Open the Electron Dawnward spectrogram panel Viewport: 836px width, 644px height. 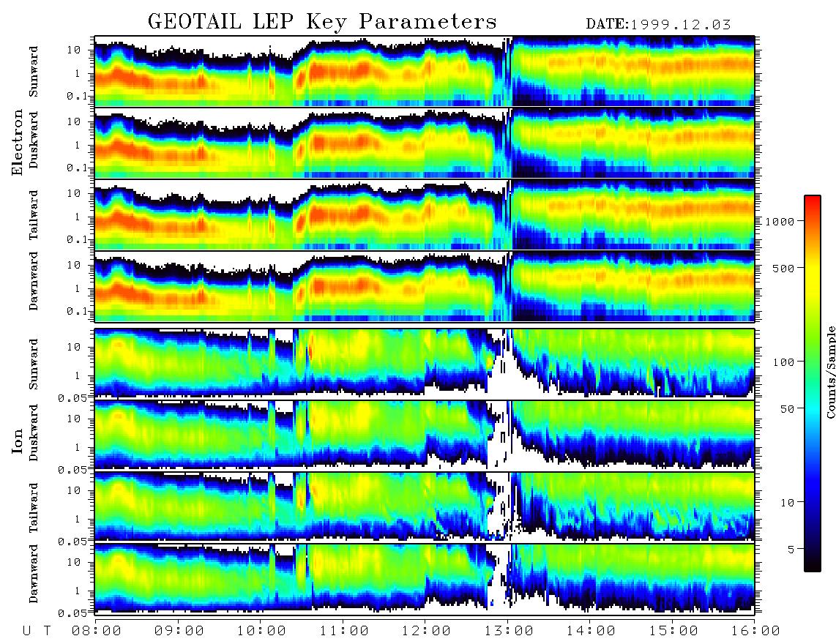[425, 286]
